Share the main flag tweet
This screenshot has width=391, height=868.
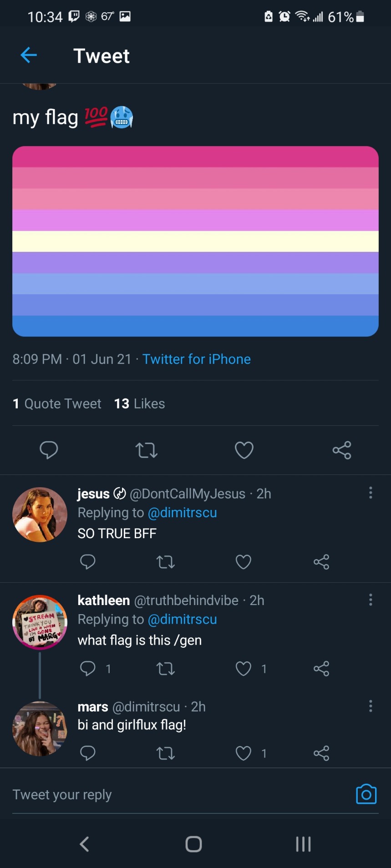[x=342, y=450]
